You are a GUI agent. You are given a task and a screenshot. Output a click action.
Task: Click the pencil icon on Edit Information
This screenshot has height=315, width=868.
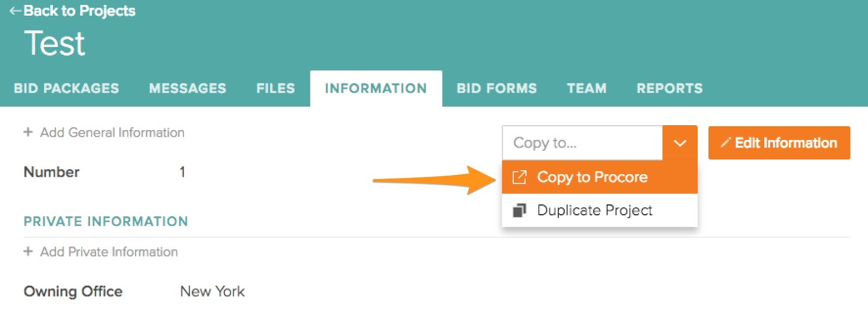point(725,143)
